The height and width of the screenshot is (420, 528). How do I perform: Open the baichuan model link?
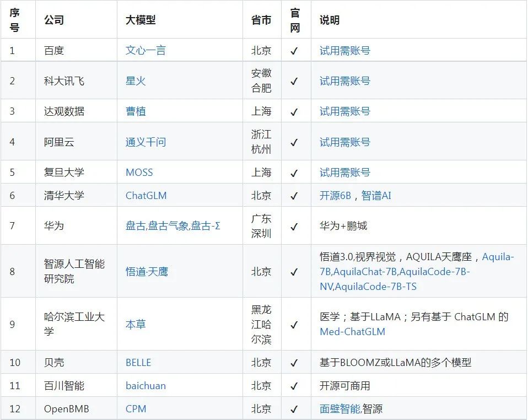146,386
